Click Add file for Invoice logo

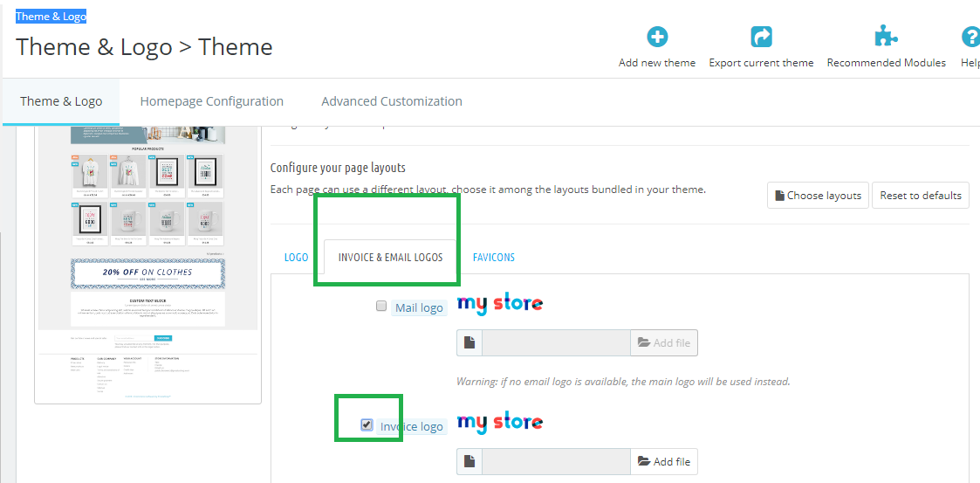point(664,462)
